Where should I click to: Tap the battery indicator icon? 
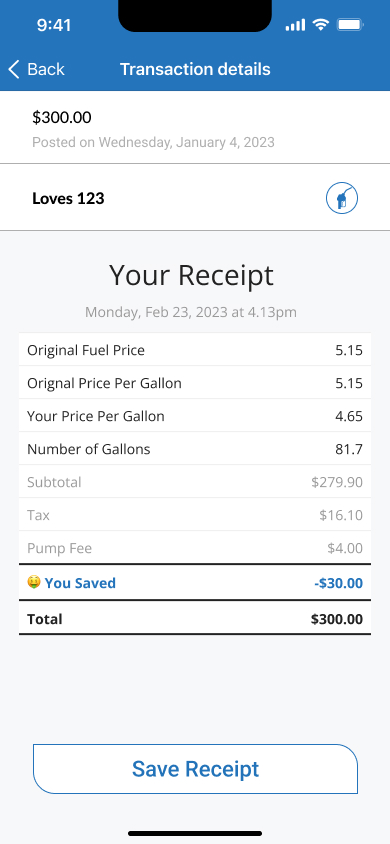[350, 25]
